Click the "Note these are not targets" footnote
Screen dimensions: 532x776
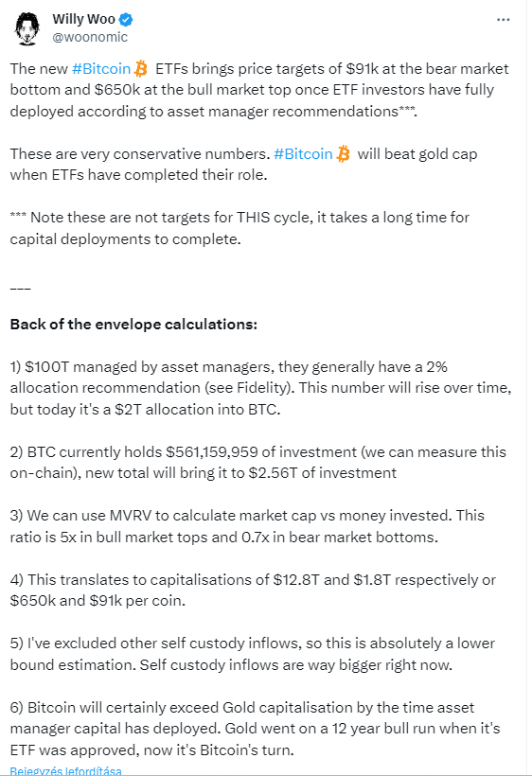click(x=239, y=228)
